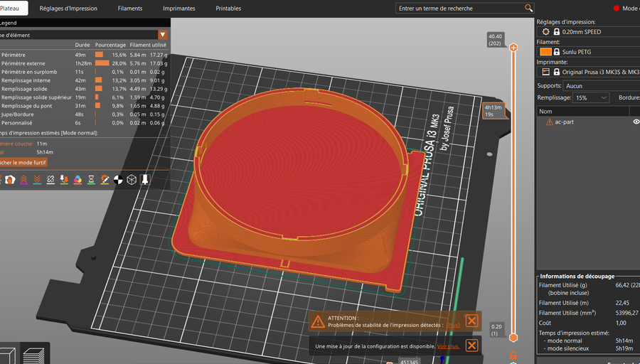This screenshot has height=364, width=640.
Task: Toggle the Remplissage solide legend row
Action: click(x=85, y=89)
